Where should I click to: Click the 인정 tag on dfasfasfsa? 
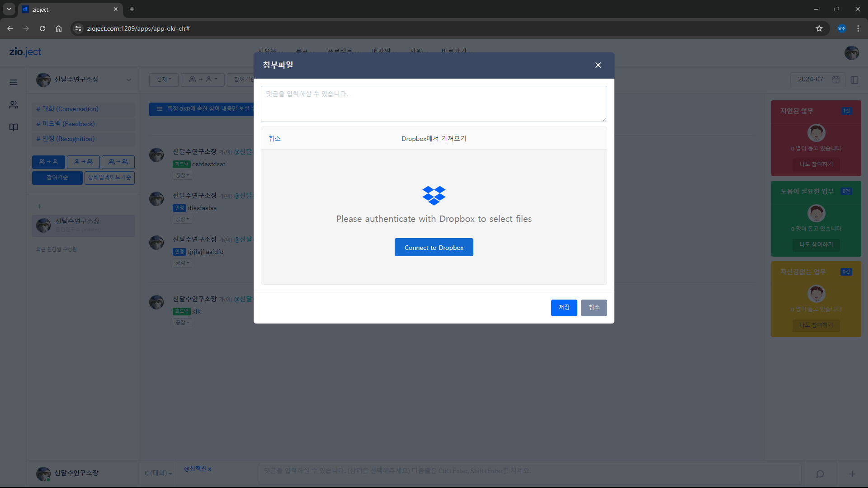[179, 208]
